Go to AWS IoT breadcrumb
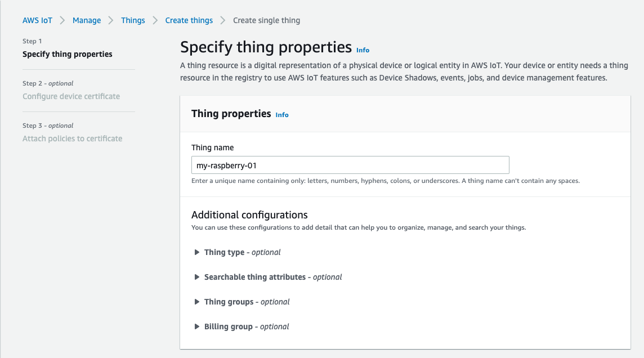The width and height of the screenshot is (644, 358). [37, 20]
